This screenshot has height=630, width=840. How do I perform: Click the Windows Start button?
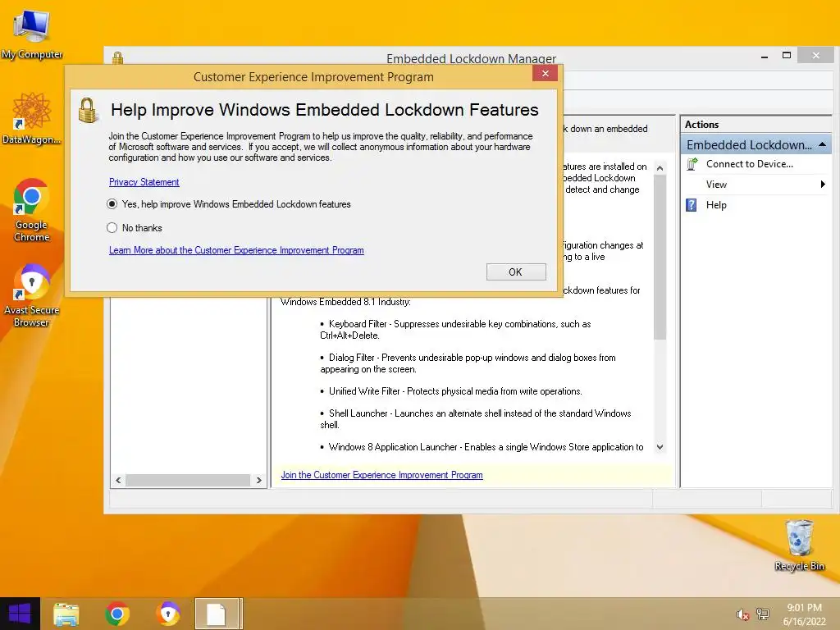coord(20,614)
